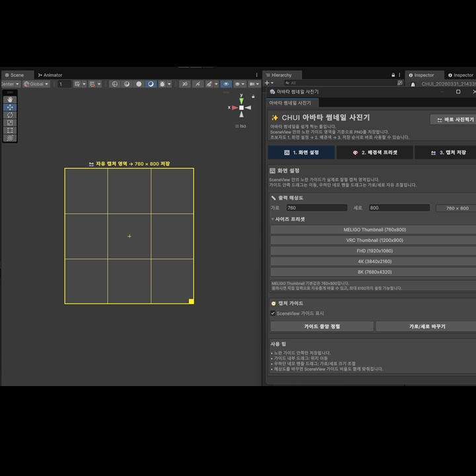Switch to the Animator tab

point(50,75)
